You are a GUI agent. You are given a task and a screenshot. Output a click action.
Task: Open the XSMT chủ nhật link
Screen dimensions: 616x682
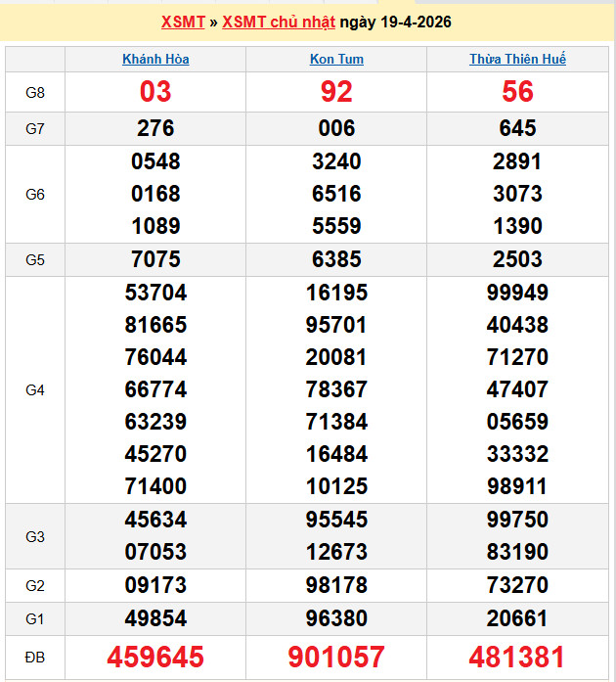pyautogui.click(x=279, y=22)
